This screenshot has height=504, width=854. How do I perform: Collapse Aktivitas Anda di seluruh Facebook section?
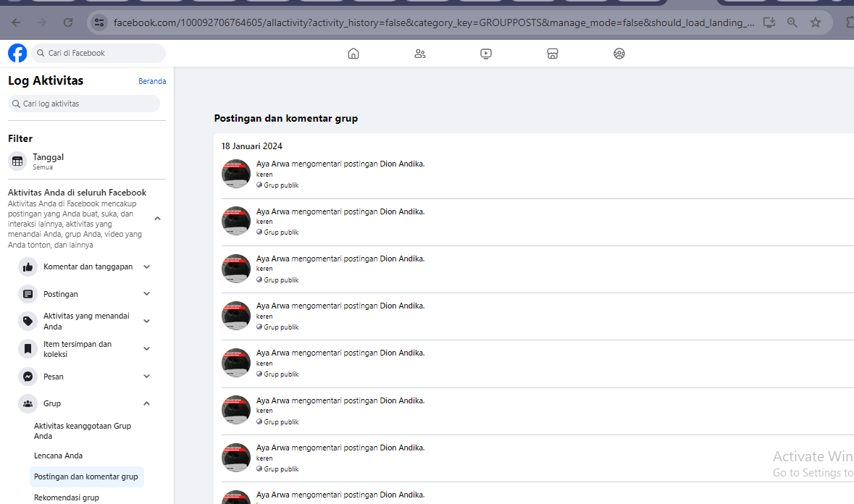pyautogui.click(x=157, y=218)
